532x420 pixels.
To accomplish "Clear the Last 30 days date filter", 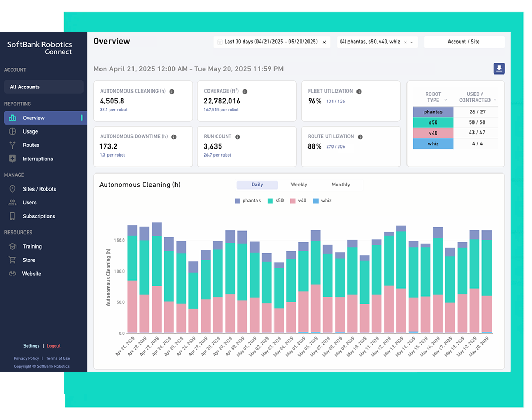I will [324, 42].
